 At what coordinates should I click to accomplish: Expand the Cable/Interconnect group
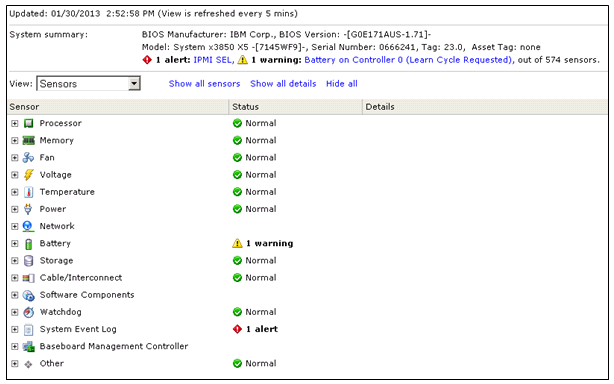point(14,278)
